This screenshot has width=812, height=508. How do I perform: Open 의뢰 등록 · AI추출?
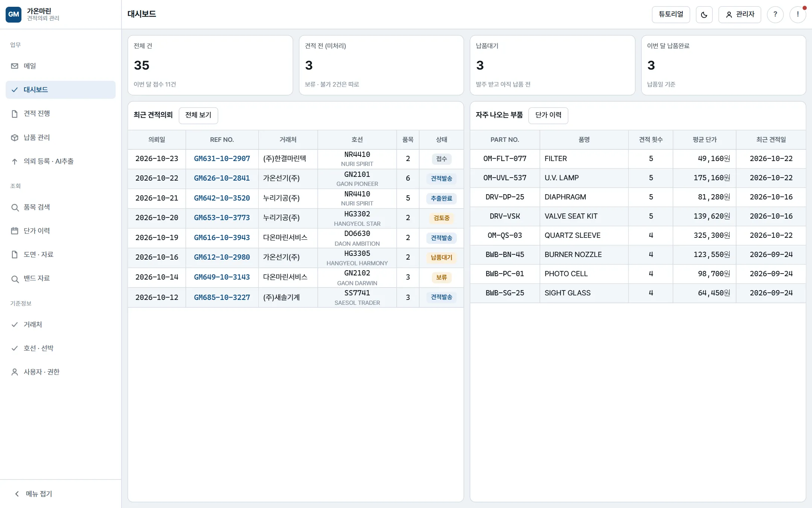click(x=61, y=161)
